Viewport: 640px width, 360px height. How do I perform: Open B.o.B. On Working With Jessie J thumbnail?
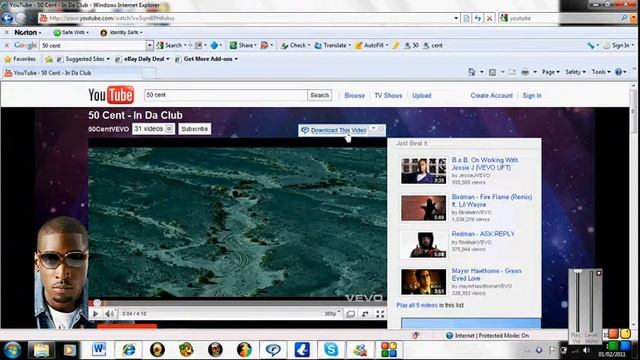423,171
